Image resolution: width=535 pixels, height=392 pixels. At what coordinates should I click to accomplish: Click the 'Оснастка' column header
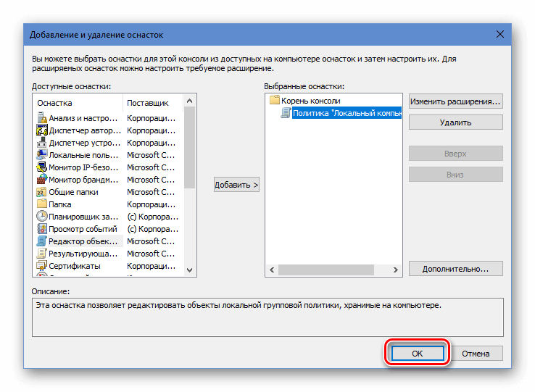tap(78, 103)
